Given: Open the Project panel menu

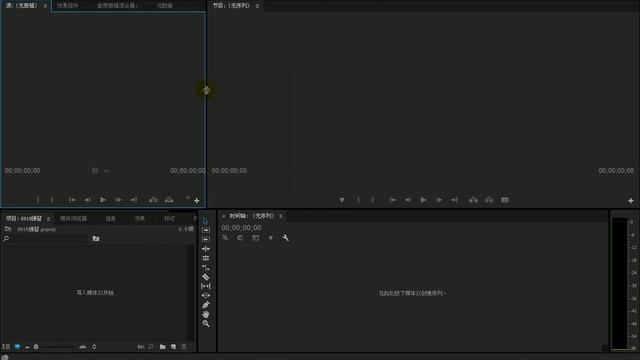Looking at the screenshot, I should 48,219.
